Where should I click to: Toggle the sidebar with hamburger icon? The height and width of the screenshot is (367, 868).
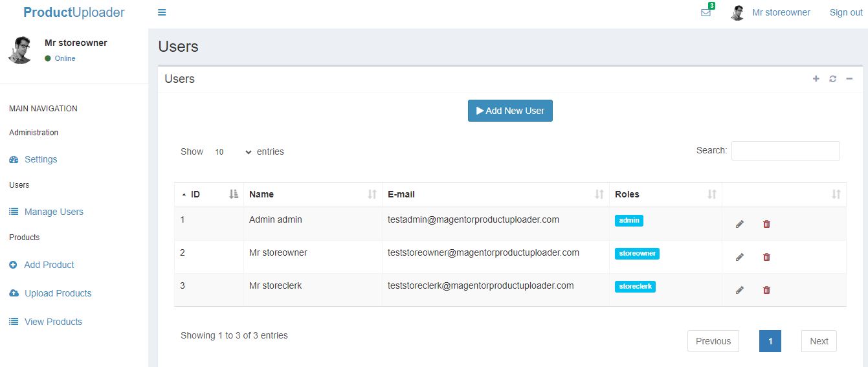click(162, 12)
